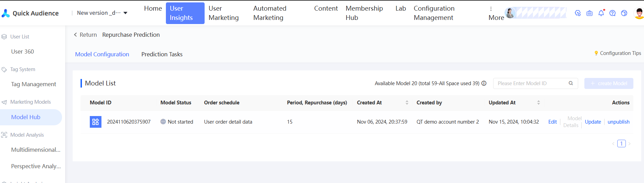Image resolution: width=644 pixels, height=183 pixels.
Task: Open the help question-mark icon
Action: coord(612,13)
